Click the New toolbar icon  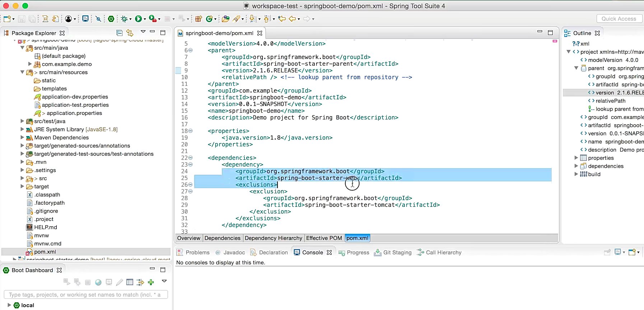(7, 19)
